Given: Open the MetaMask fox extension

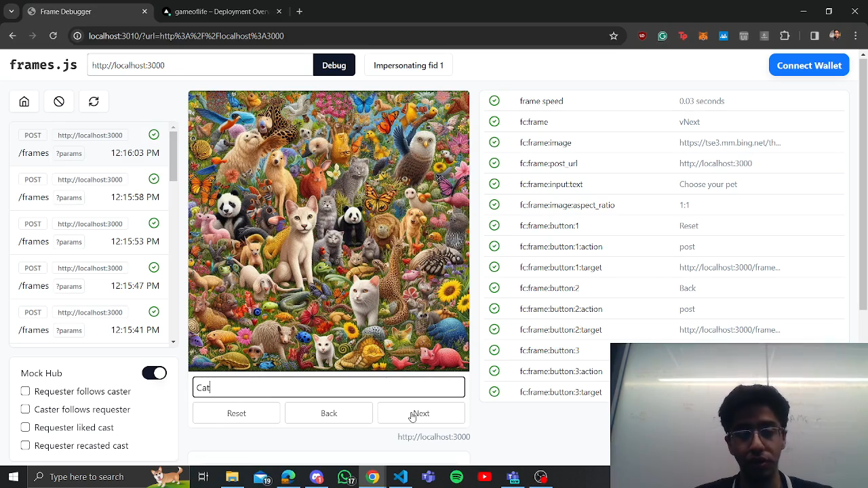Looking at the screenshot, I should pyautogui.click(x=703, y=36).
